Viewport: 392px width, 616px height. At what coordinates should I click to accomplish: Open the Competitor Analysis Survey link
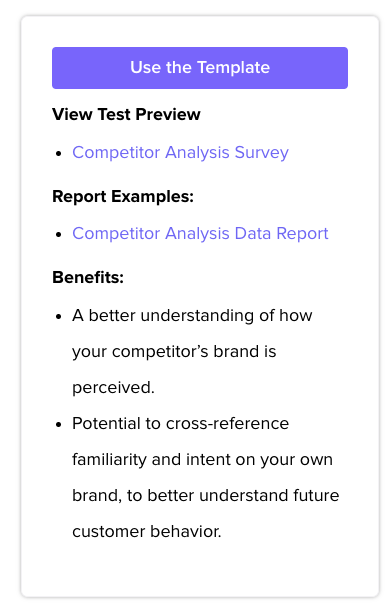coord(180,153)
